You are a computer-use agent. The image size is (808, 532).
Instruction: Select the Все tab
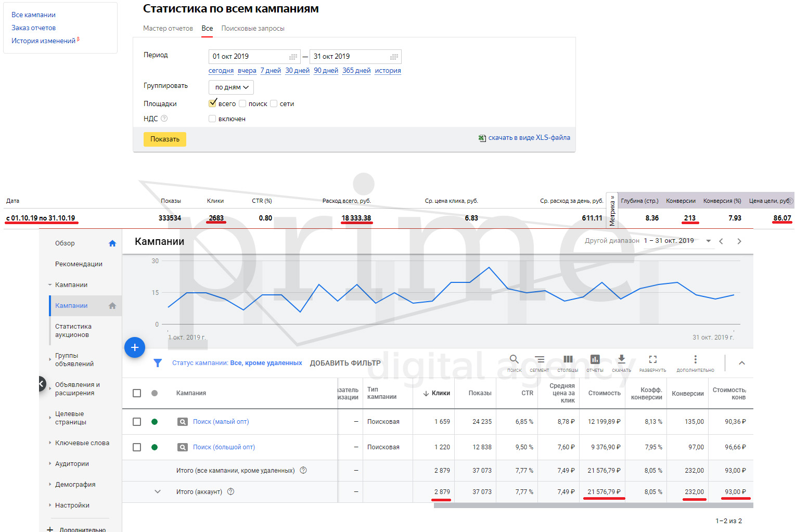tap(207, 29)
